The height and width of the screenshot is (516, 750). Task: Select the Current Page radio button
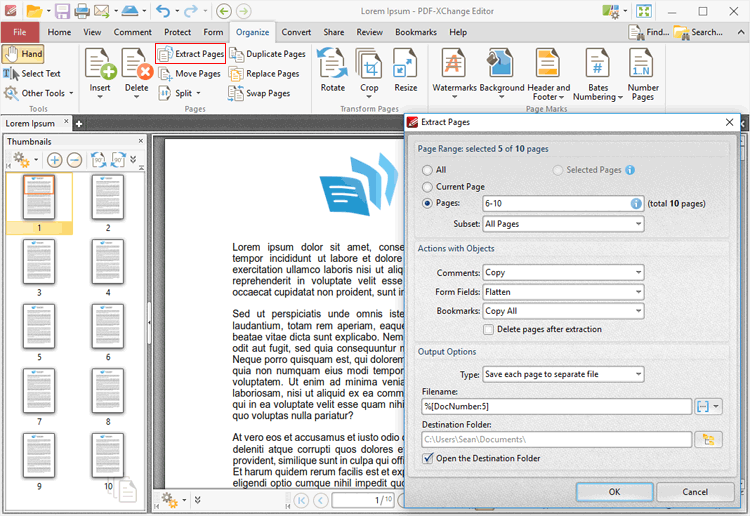point(427,187)
